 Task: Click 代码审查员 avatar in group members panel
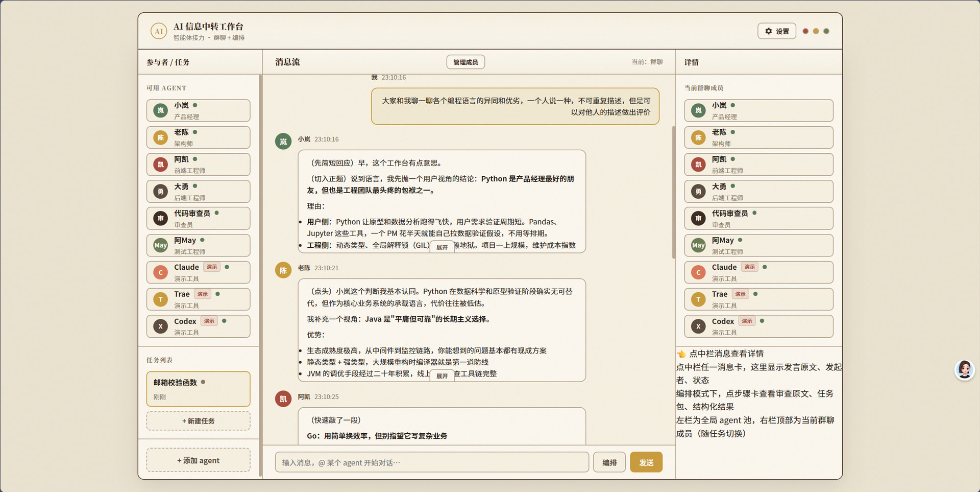click(x=698, y=218)
